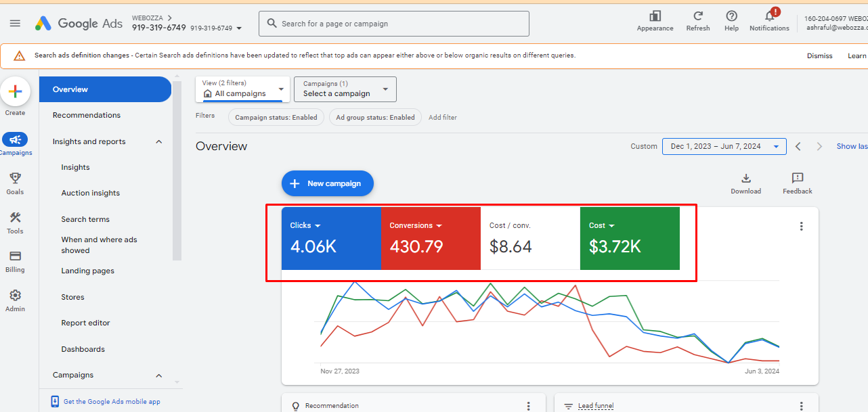
Task: Open the Notifications bell
Action: pyautogui.click(x=768, y=20)
